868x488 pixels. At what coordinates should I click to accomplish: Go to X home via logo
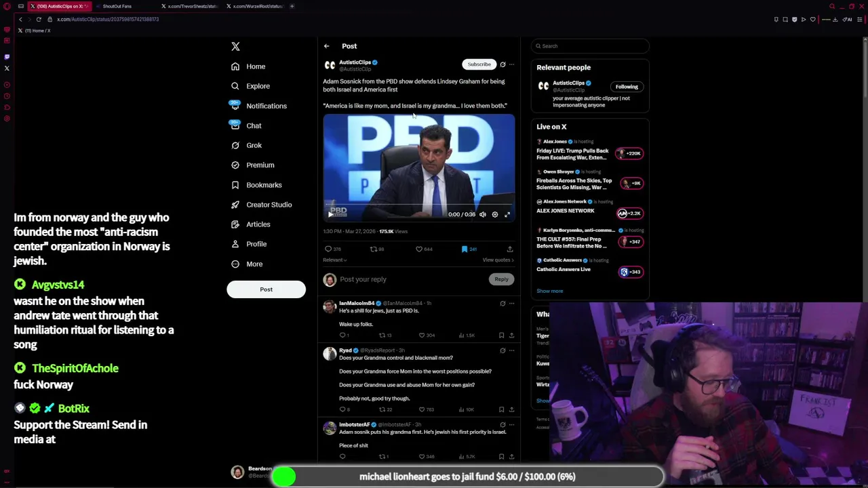pyautogui.click(x=235, y=46)
